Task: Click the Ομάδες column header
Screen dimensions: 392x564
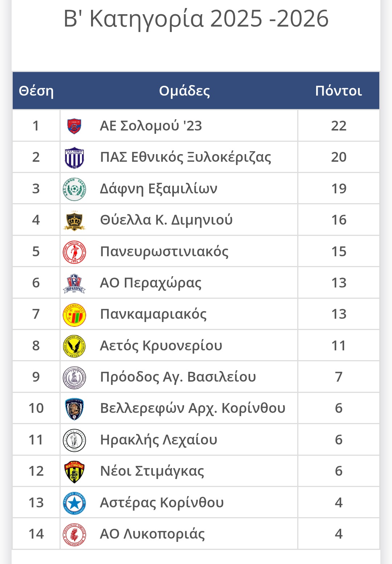Action: (184, 91)
